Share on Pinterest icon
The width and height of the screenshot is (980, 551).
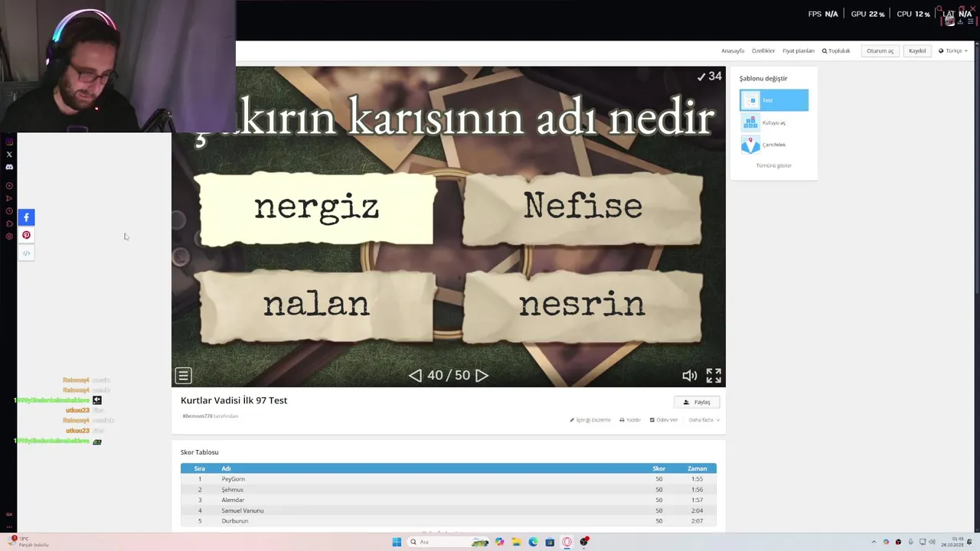(x=26, y=235)
